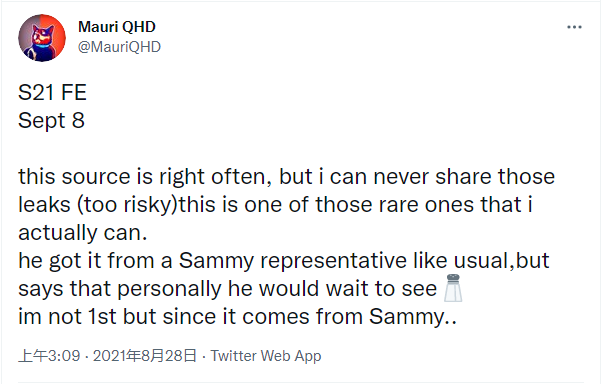Click the 'S21 FE' line of the tweet
Screen dimensions: 602x384
[53, 93]
